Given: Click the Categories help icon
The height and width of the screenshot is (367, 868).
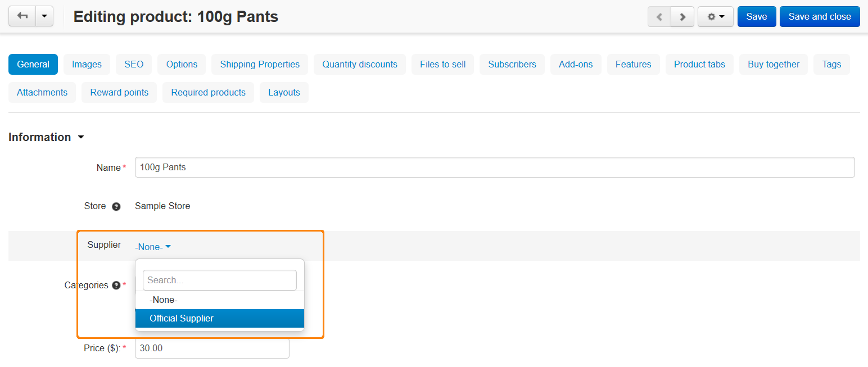Looking at the screenshot, I should [x=116, y=286].
